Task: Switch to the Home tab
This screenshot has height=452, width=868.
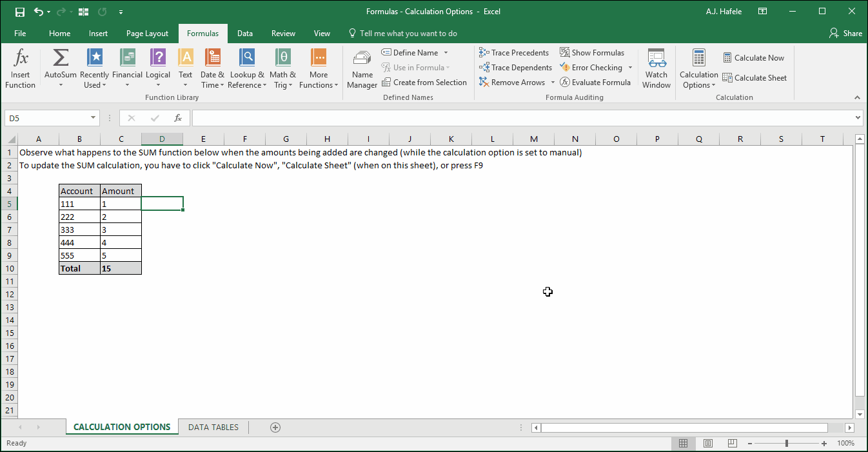Action: [x=59, y=34]
